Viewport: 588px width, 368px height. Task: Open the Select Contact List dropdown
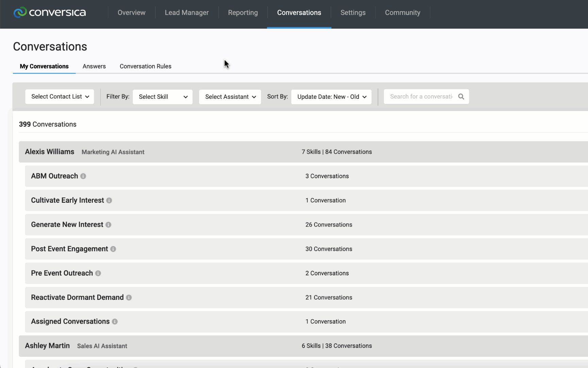(60, 97)
